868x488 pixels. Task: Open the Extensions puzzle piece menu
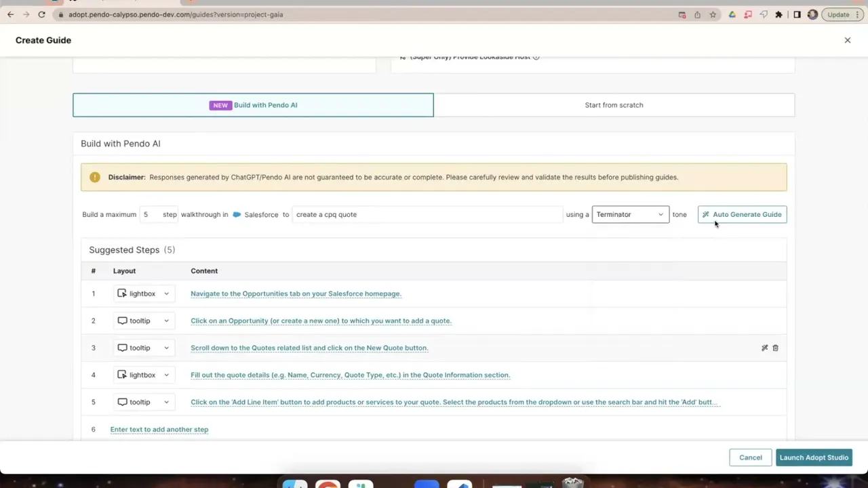pyautogui.click(x=779, y=14)
